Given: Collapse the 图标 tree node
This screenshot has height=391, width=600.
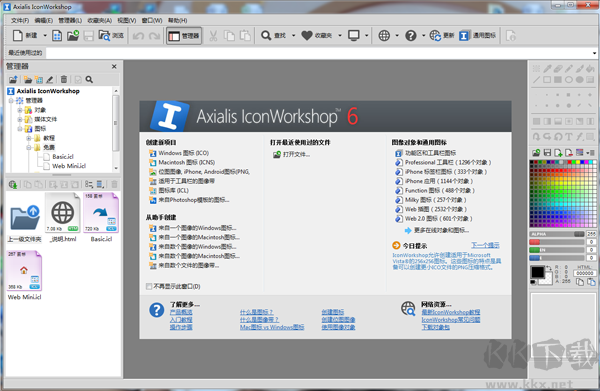Looking at the screenshot, I should [x=20, y=129].
